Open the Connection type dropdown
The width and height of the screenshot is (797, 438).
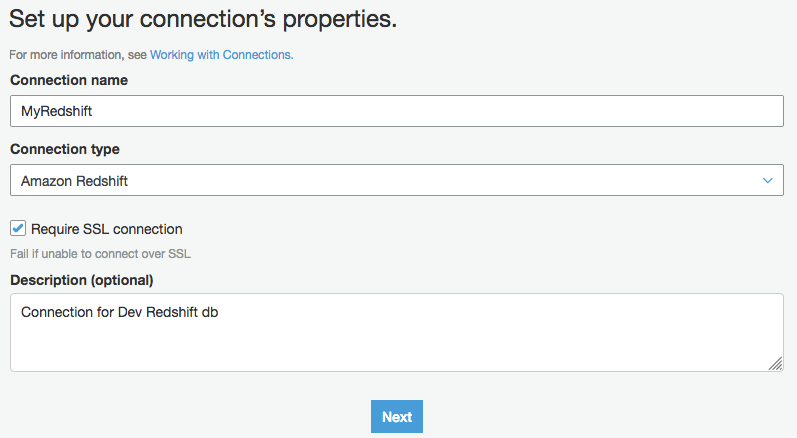pyautogui.click(x=396, y=181)
